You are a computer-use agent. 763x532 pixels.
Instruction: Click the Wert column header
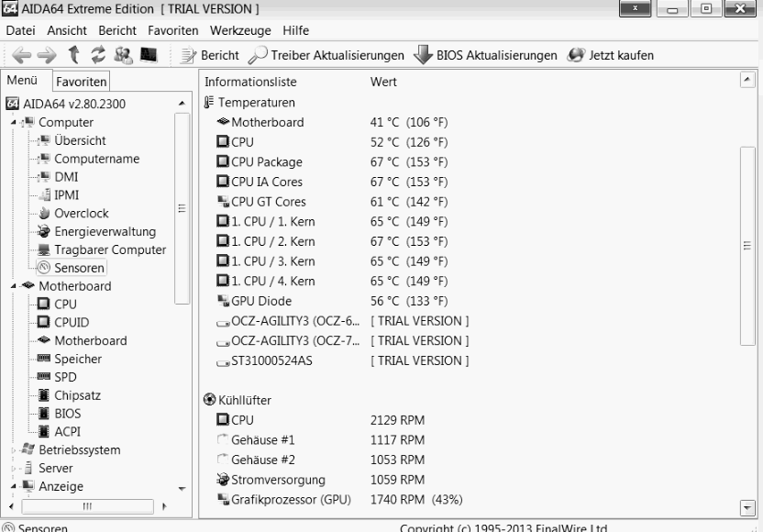click(x=383, y=82)
